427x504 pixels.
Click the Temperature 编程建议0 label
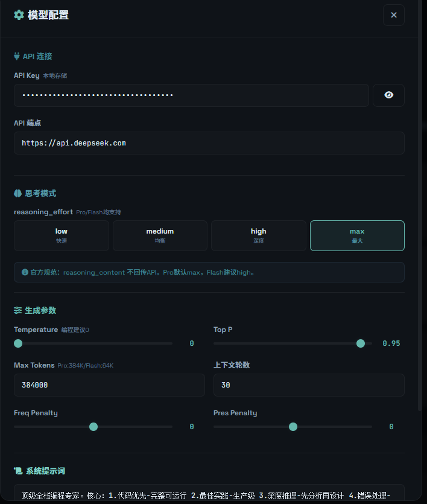(x=51, y=330)
